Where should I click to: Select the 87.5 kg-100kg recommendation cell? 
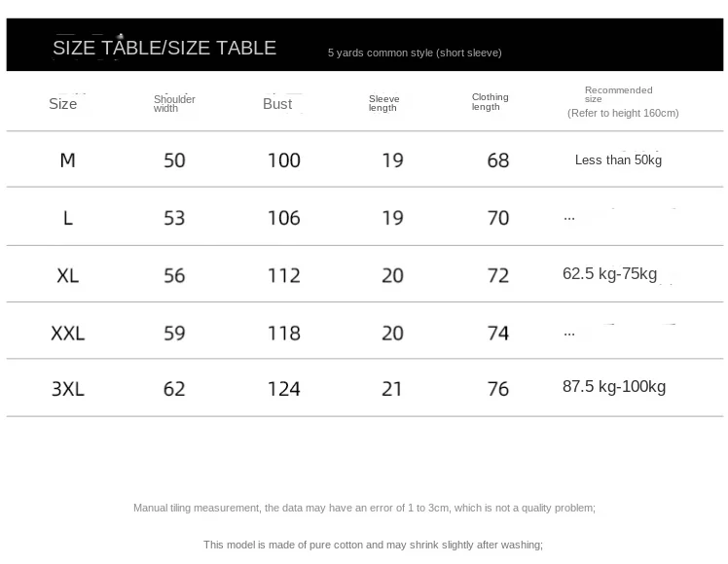614,387
